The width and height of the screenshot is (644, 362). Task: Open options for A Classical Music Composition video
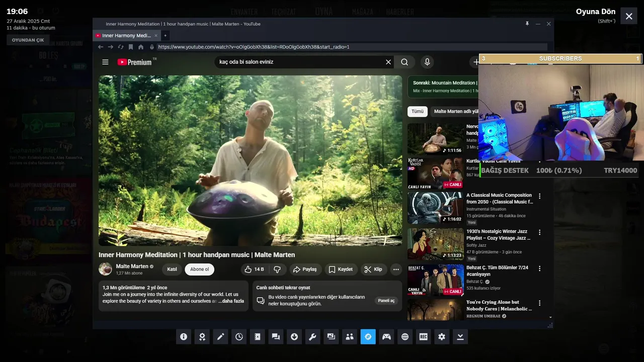coord(540,196)
